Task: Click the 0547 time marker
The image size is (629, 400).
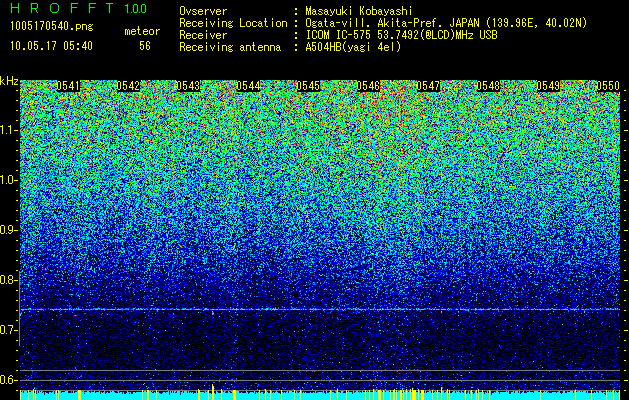Action: (428, 85)
